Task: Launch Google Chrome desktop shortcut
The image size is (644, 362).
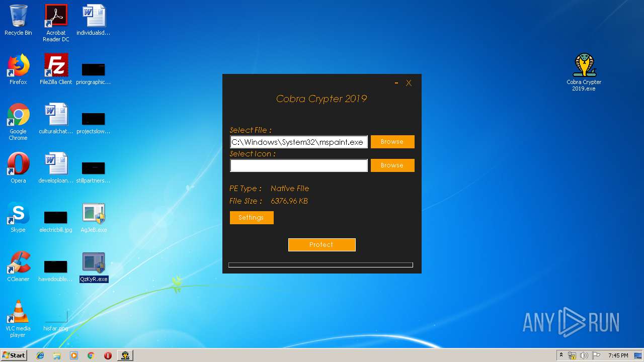Action: pos(18,122)
